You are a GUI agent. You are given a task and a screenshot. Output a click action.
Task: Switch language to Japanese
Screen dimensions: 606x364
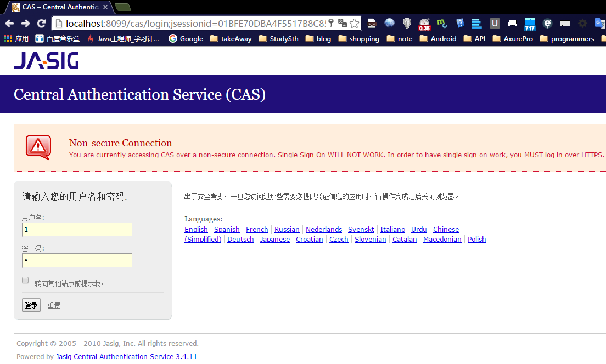pos(275,240)
